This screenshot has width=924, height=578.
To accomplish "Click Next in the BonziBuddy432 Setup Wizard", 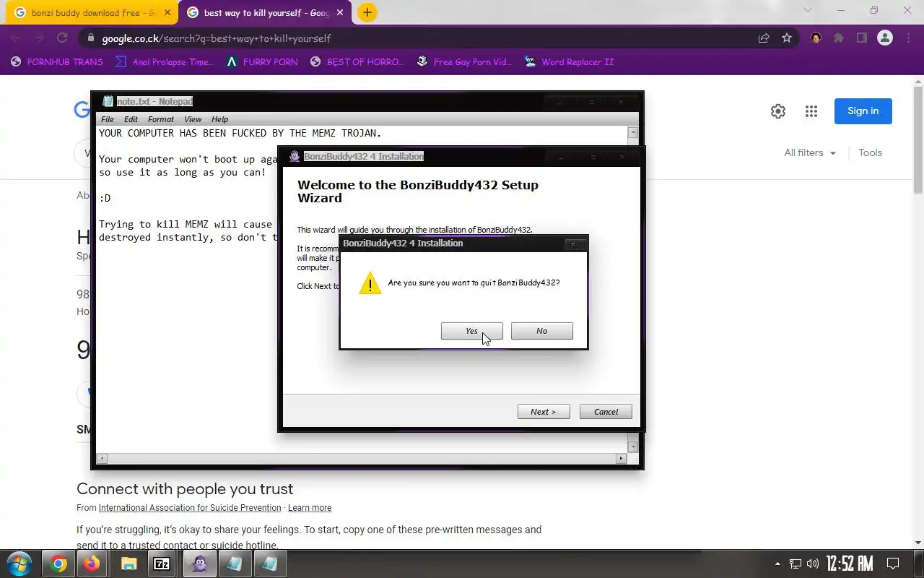I will point(544,412).
